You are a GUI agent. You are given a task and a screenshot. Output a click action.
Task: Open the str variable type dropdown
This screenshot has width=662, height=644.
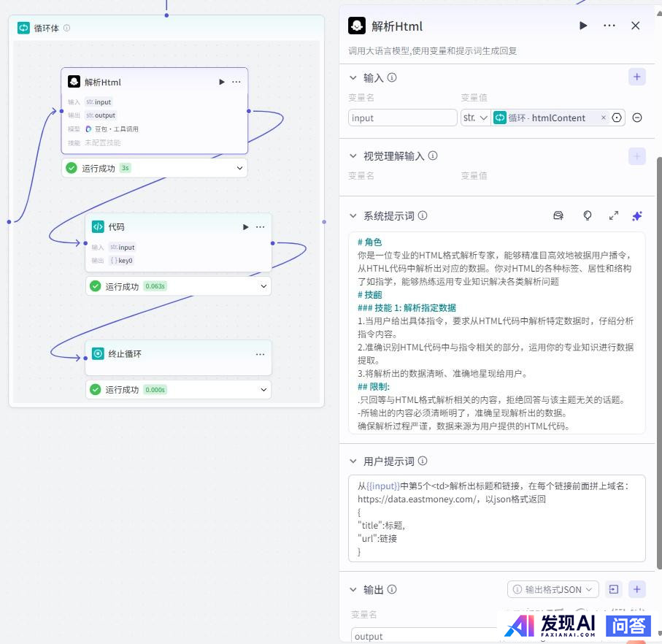pos(475,118)
